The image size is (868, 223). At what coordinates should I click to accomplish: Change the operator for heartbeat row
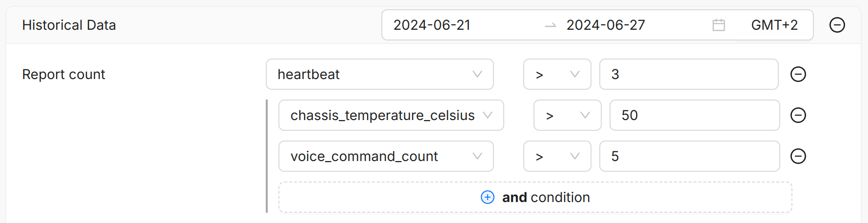(x=557, y=74)
